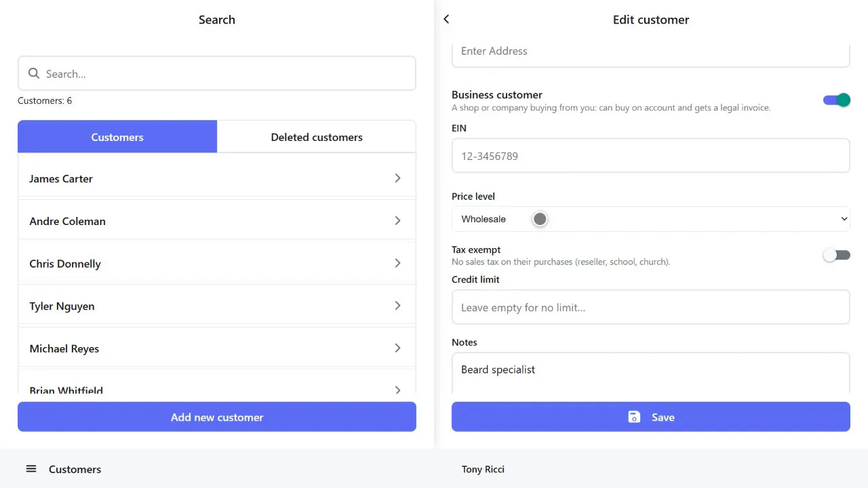
Task: Click the EIN input field
Action: coord(651,156)
